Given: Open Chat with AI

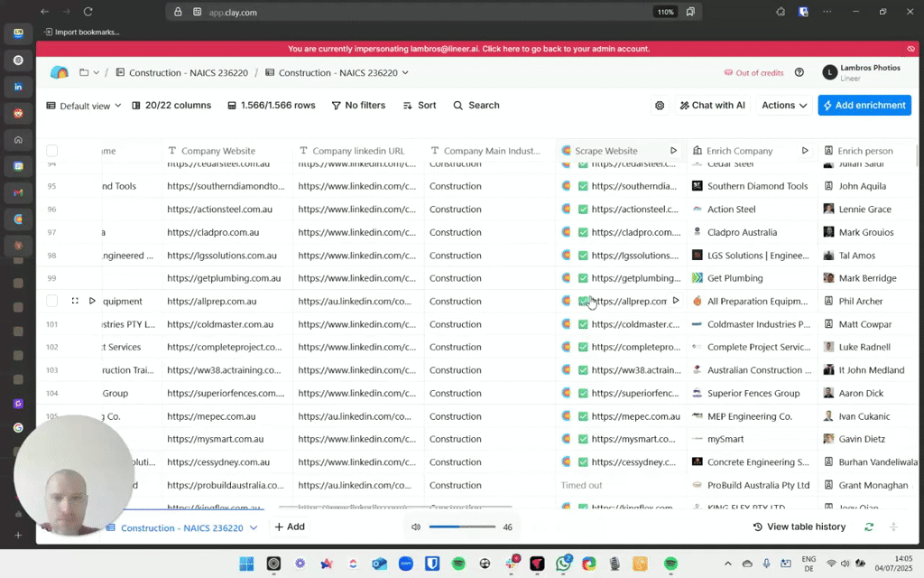Looking at the screenshot, I should (712, 106).
